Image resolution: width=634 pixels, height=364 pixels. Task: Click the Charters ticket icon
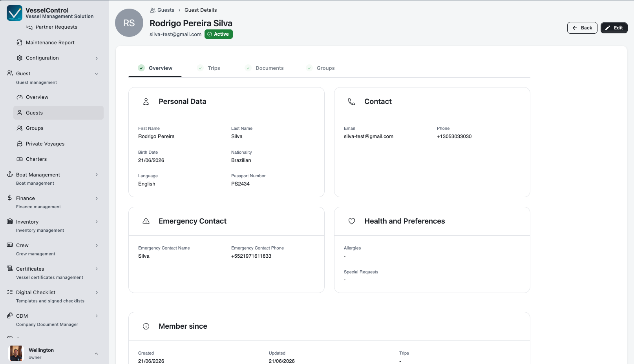pos(20,159)
